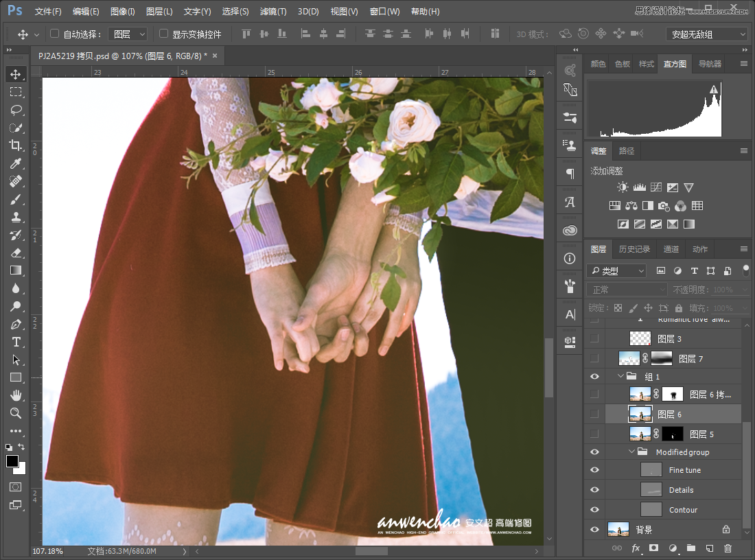
Task: Enable the 自动选择 checkbox
Action: [x=54, y=34]
